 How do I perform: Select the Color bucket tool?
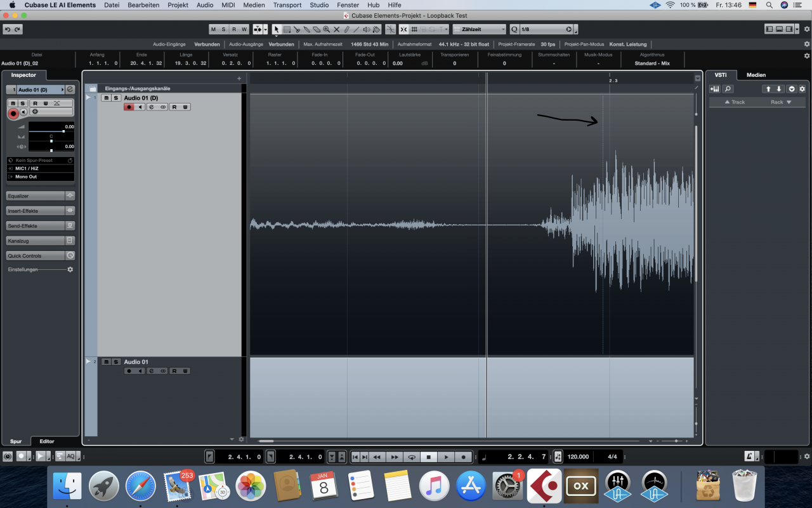[x=376, y=29]
